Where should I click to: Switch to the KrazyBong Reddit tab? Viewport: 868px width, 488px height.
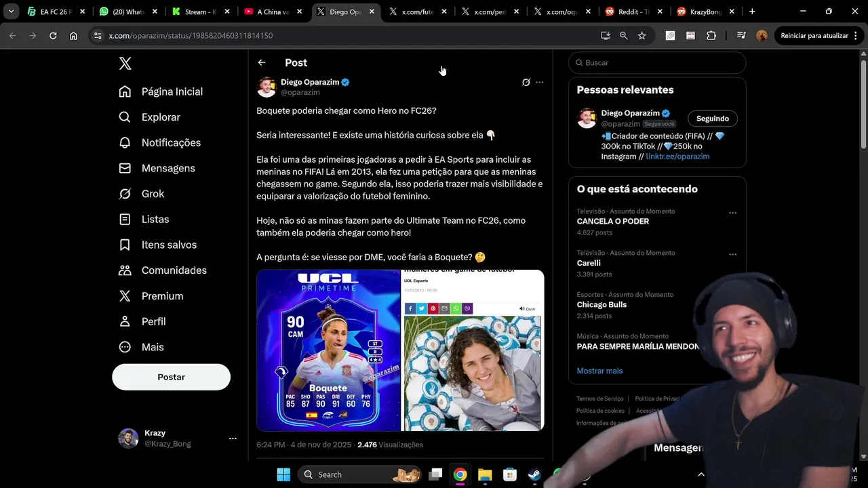[x=705, y=12]
